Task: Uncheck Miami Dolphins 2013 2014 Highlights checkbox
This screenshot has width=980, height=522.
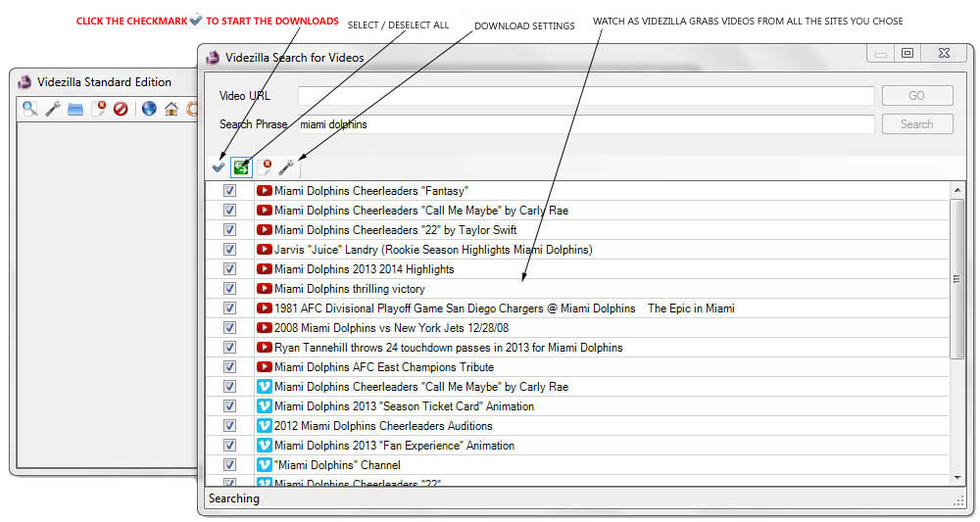Action: point(230,269)
